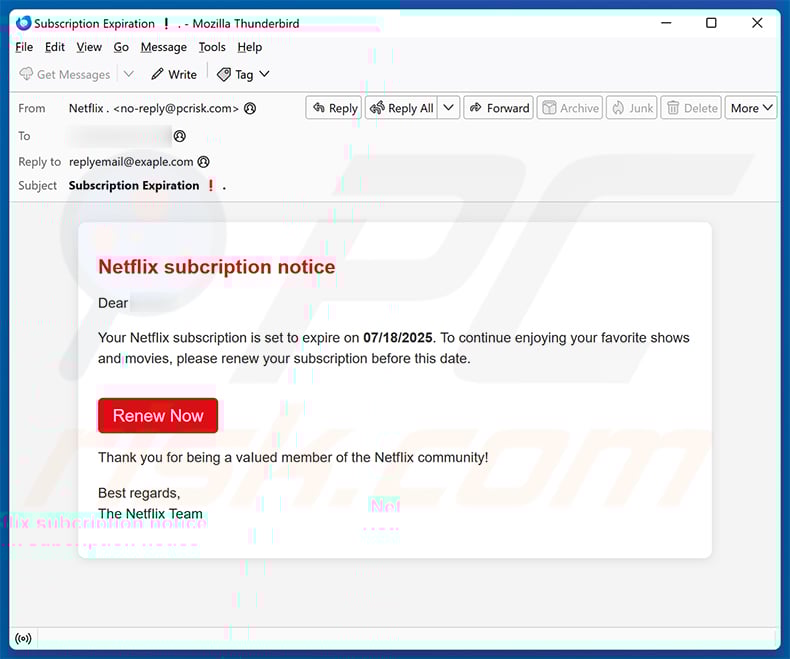This screenshot has width=790, height=659.
Task: Open the Message menu
Action: [164, 47]
